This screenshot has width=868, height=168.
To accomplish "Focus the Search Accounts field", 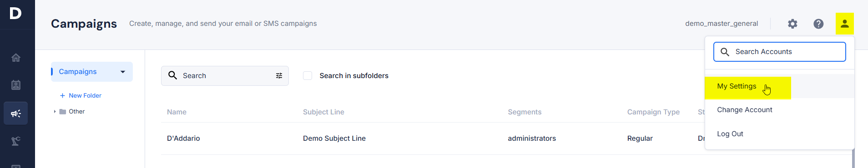I will tap(779, 52).
